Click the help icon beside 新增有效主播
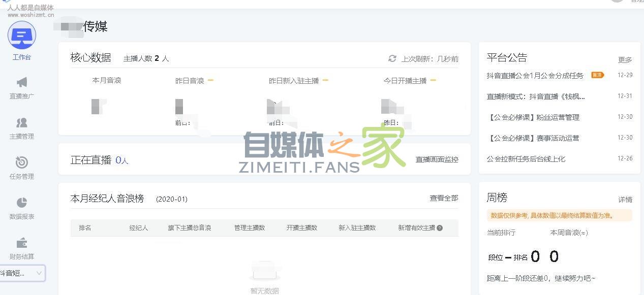The image size is (644, 295). pos(440,227)
